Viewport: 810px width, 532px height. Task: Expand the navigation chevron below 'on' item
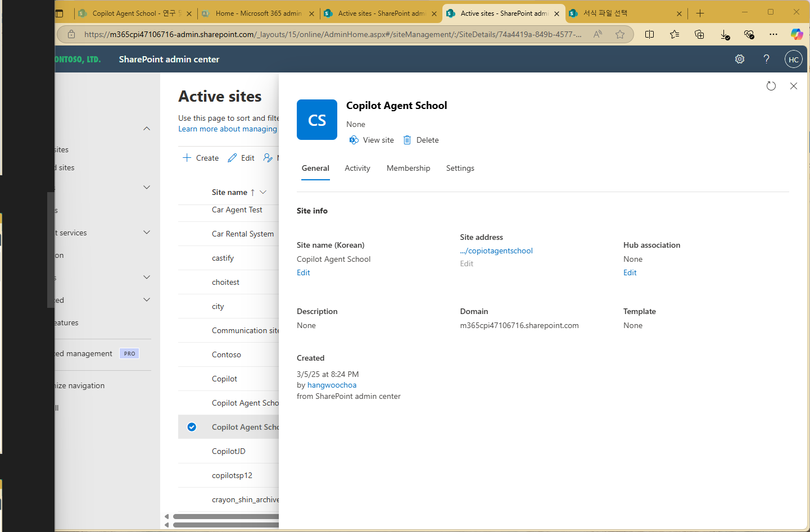(147, 277)
